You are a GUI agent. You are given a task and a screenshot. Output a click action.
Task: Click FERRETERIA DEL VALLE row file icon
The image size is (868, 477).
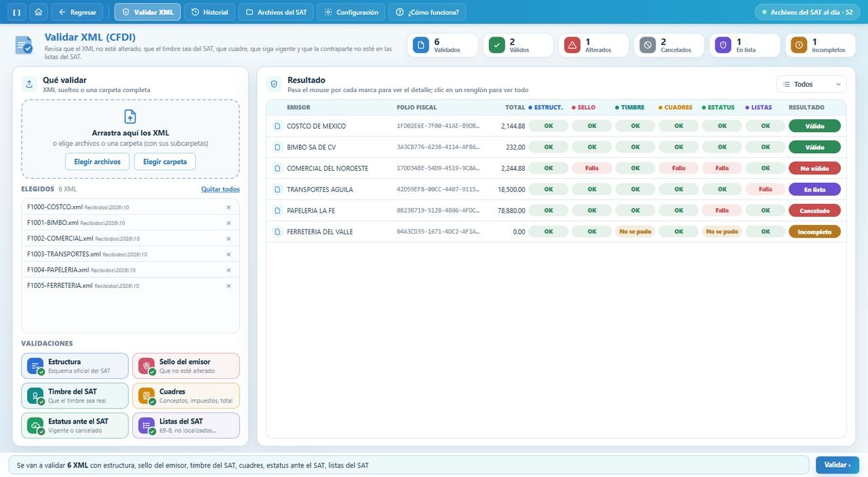(x=277, y=232)
